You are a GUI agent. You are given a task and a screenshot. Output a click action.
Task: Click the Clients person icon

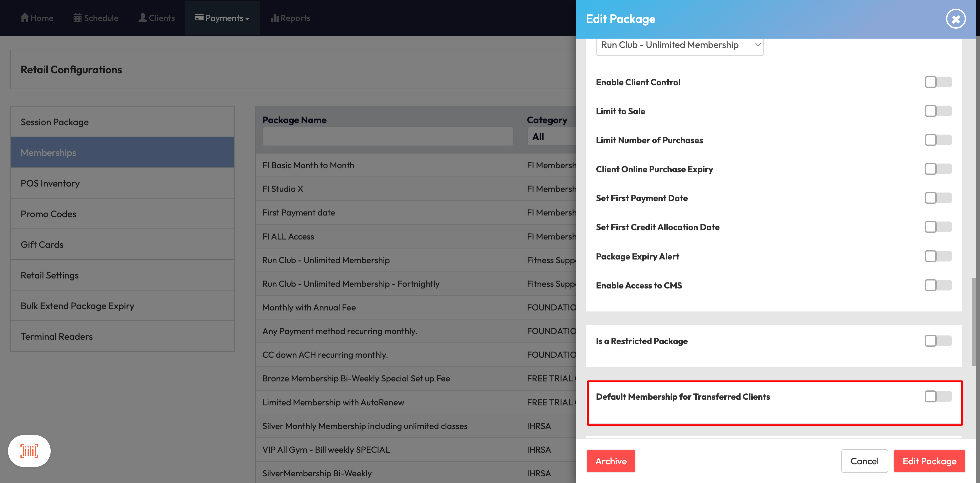(x=143, y=18)
